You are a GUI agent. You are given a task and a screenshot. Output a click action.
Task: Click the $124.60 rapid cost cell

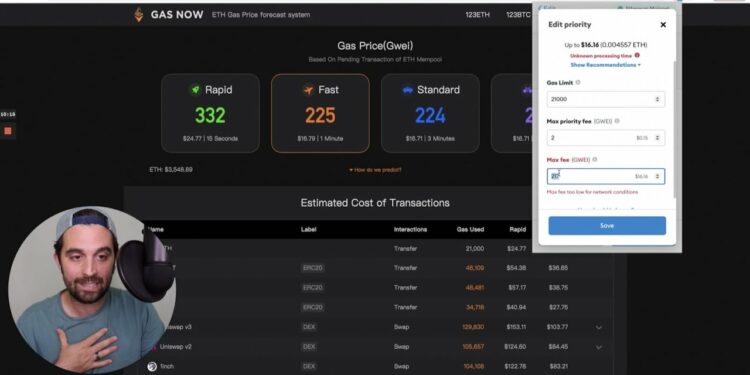[516, 347]
